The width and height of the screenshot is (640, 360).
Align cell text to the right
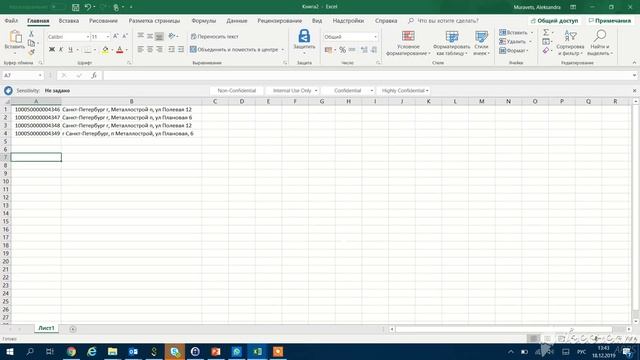coord(159,49)
